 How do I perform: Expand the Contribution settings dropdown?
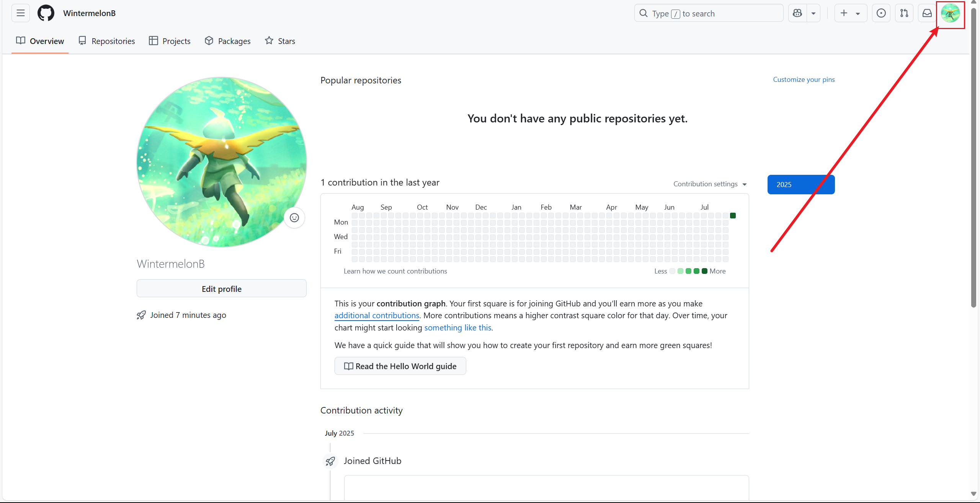[x=710, y=184]
